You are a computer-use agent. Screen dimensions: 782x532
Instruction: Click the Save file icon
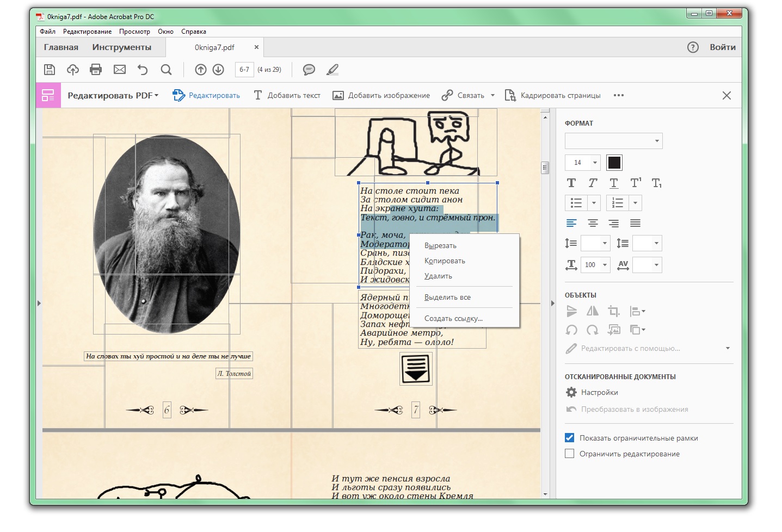pos(50,70)
